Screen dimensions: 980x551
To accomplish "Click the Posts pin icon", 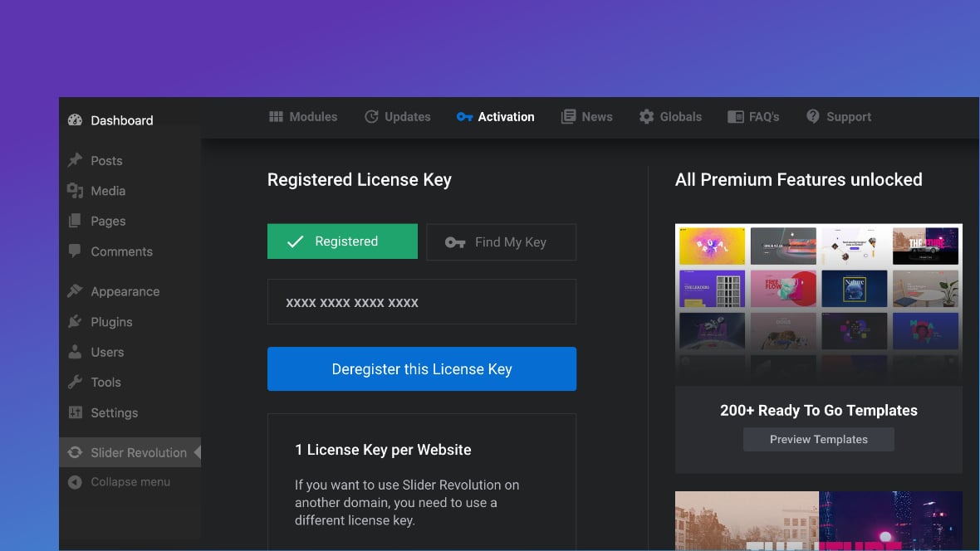I will point(75,160).
